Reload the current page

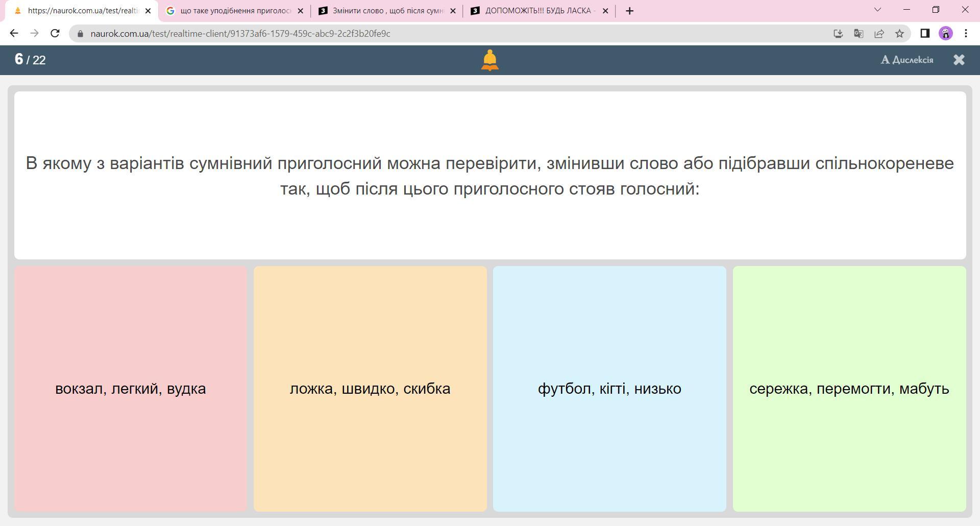pyautogui.click(x=55, y=33)
